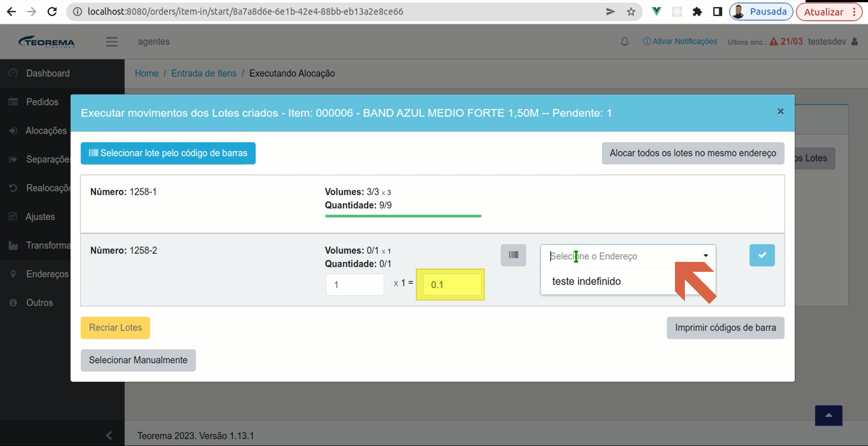Expand address dropdown arrow caret
This screenshot has width=868, height=446.
[706, 256]
